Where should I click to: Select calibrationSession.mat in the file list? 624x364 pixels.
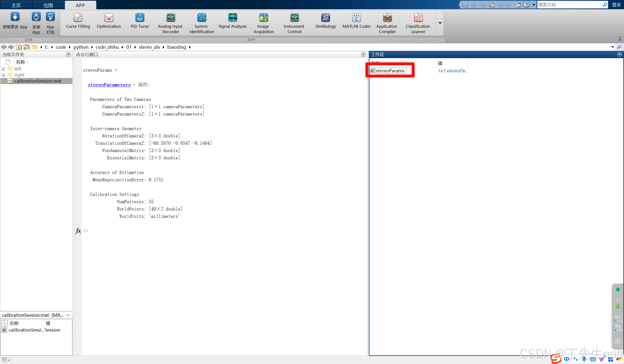pyautogui.click(x=38, y=81)
